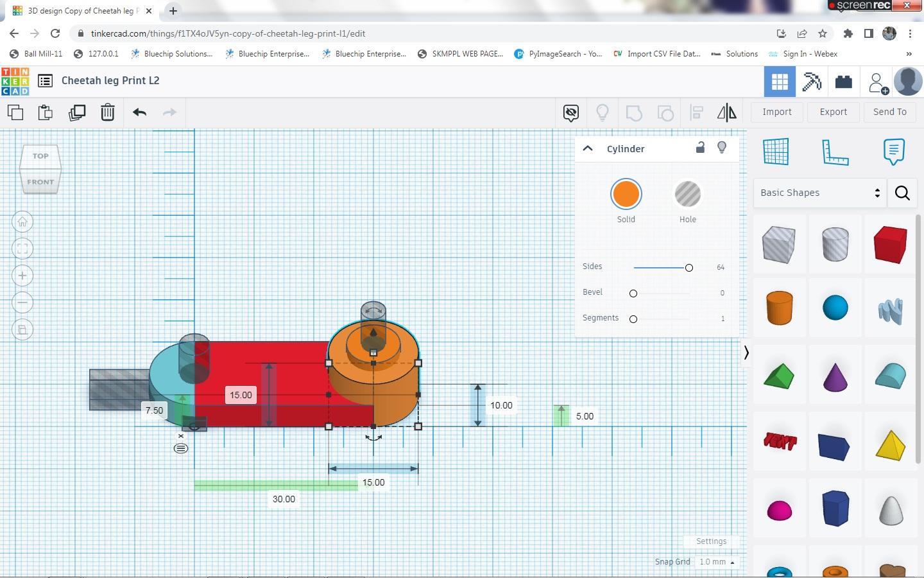Switch the cylinder to Hole

(x=687, y=195)
